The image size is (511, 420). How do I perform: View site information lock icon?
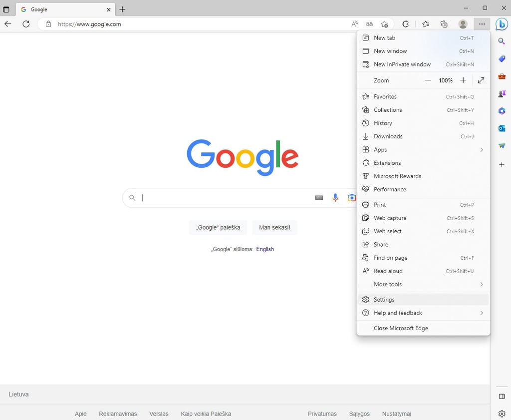(x=48, y=24)
